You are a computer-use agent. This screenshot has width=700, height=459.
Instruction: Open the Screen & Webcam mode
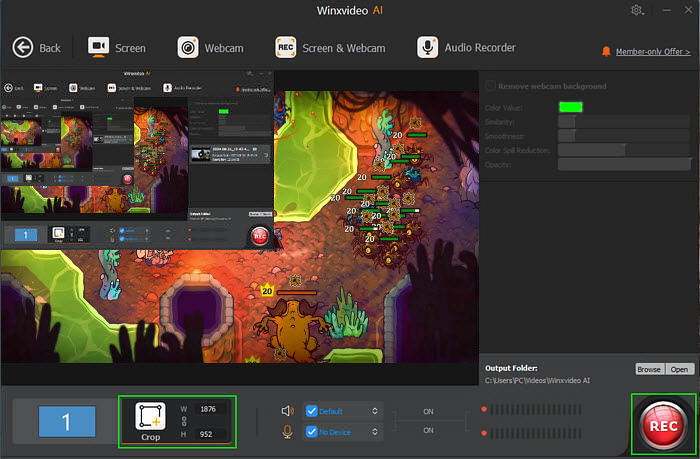(x=328, y=47)
